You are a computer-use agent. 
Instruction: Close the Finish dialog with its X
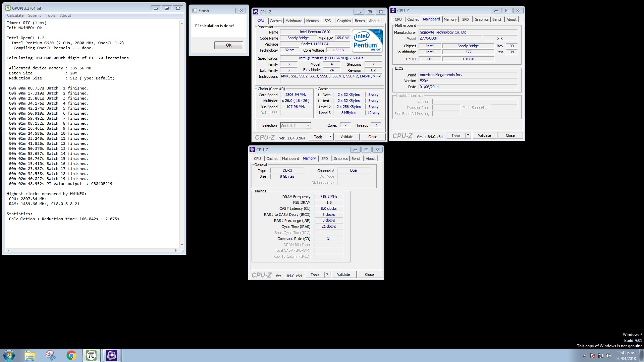240,11
